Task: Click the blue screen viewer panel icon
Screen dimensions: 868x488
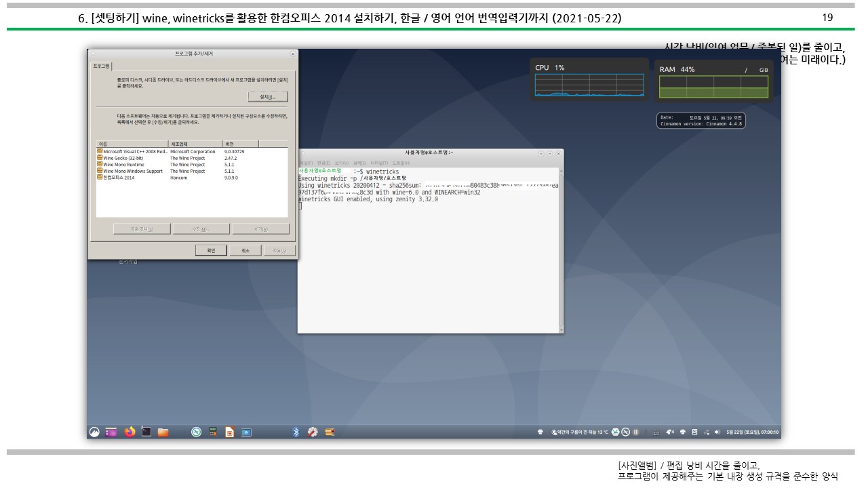Action: coord(245,432)
